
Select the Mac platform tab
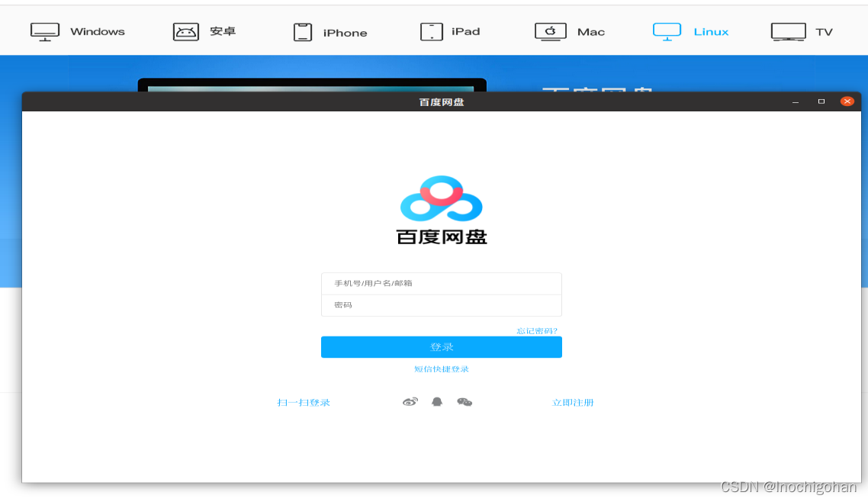570,32
